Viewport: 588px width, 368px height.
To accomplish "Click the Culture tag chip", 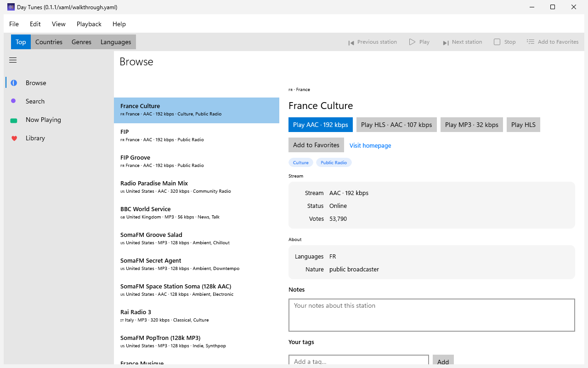I will 301,162.
